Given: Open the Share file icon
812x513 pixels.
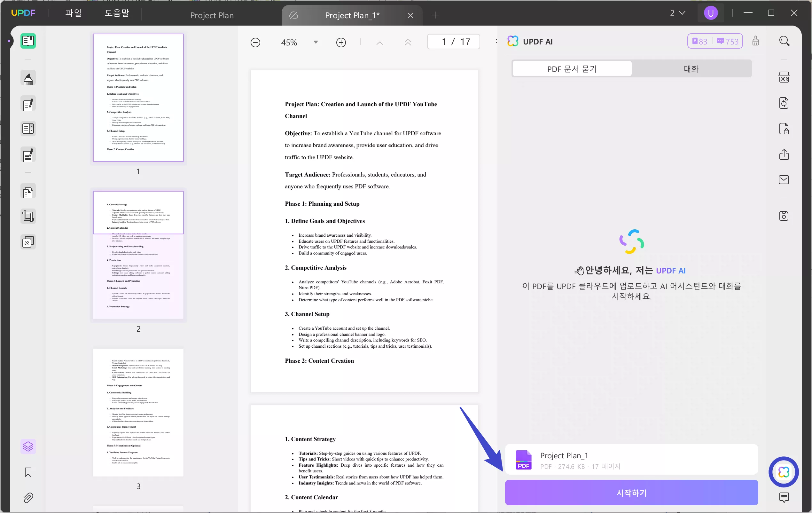Looking at the screenshot, I should pyautogui.click(x=784, y=154).
